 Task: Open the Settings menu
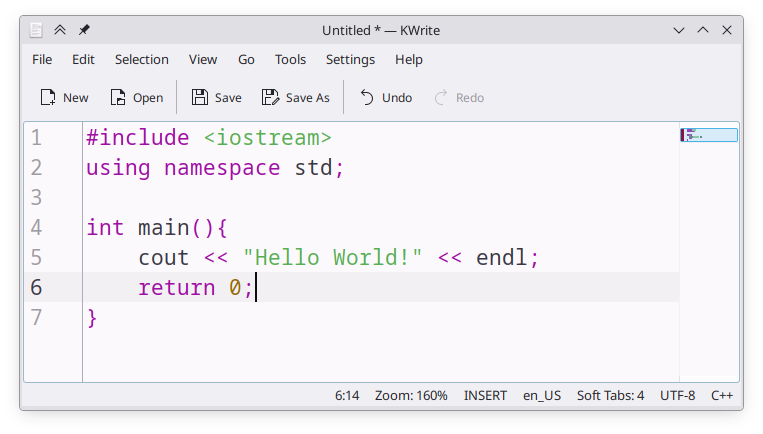pos(350,59)
